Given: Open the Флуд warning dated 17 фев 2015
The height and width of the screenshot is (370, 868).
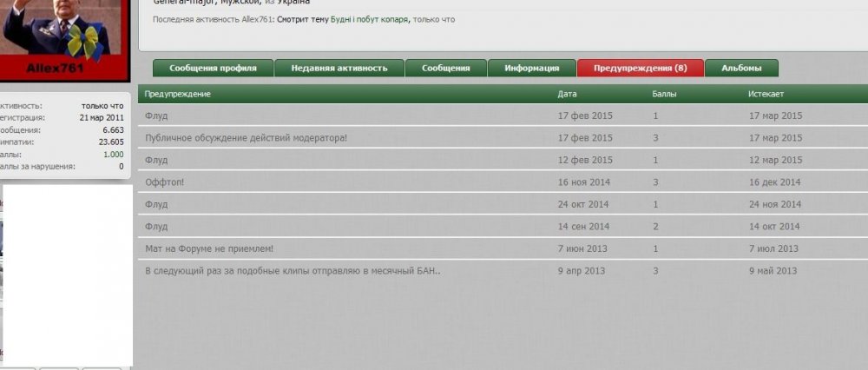Looking at the screenshot, I should click(156, 116).
